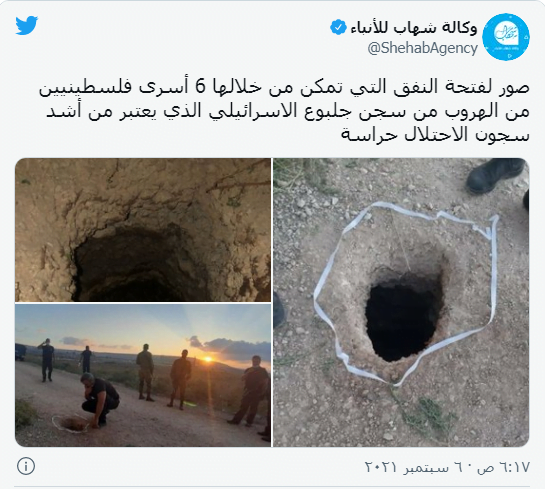This screenshot has width=545, height=489.
Task: Open the Shehab Agency profile avatar
Action: [x=506, y=37]
